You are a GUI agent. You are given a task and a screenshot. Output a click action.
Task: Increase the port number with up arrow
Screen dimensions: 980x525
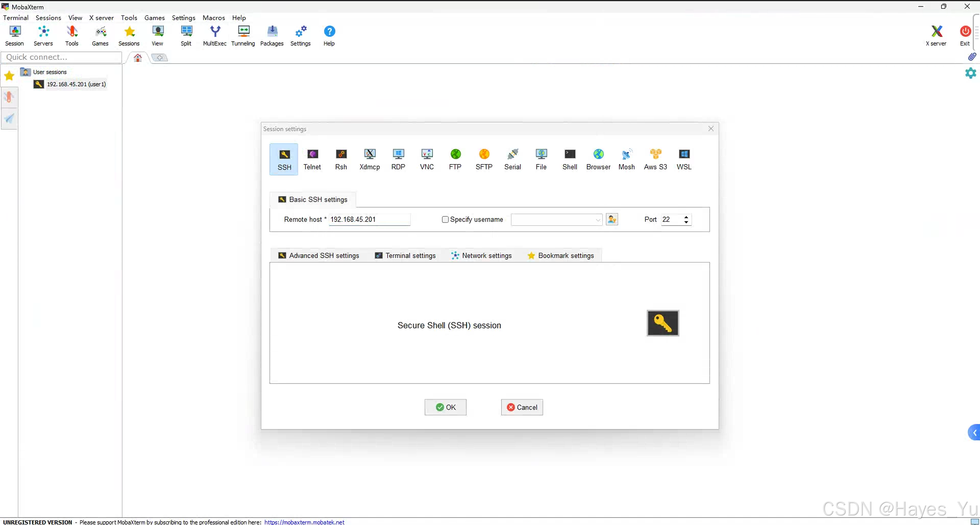click(x=686, y=217)
